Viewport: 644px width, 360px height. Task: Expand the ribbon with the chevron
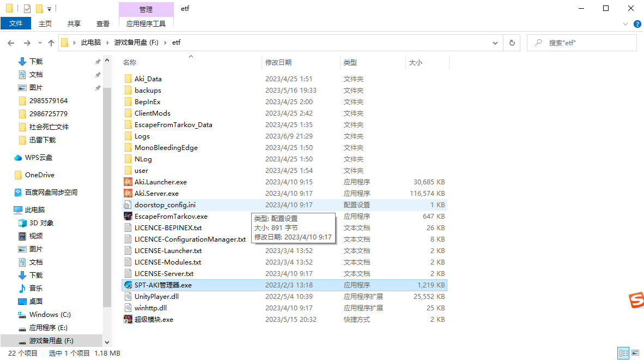(625, 24)
